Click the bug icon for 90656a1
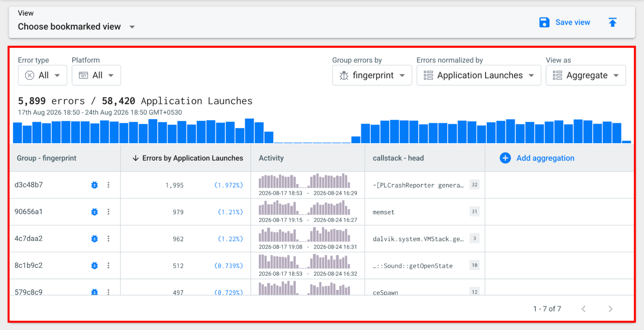This screenshot has height=330, width=644. tap(94, 212)
